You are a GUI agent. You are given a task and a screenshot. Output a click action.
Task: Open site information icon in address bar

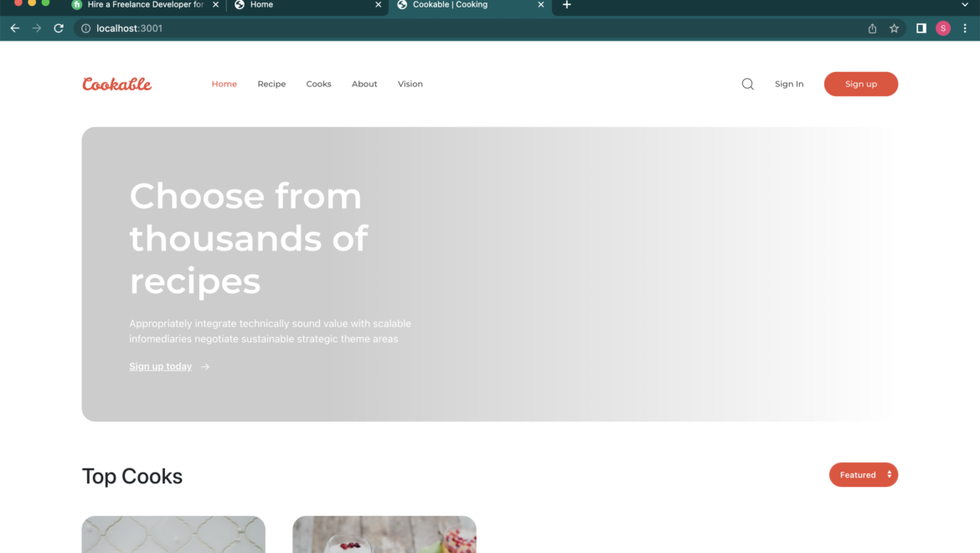point(85,28)
